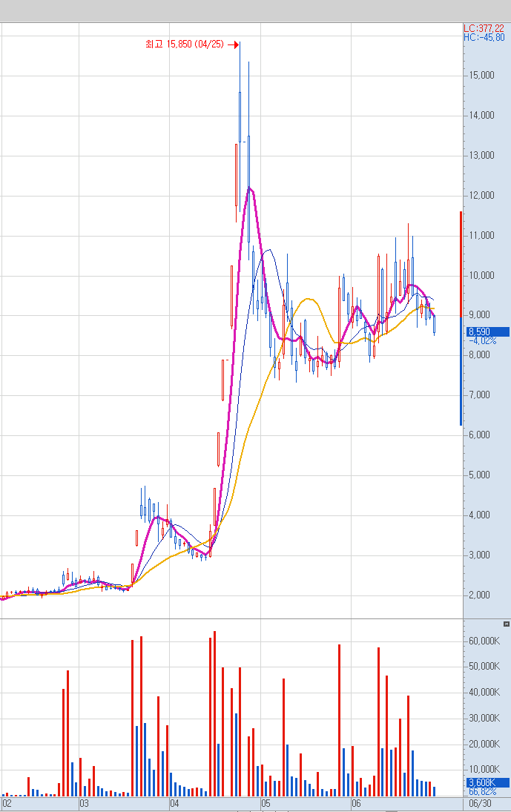This screenshot has height=812, width=511.
Task: Click the current price tag 8,590
Action: tap(488, 332)
